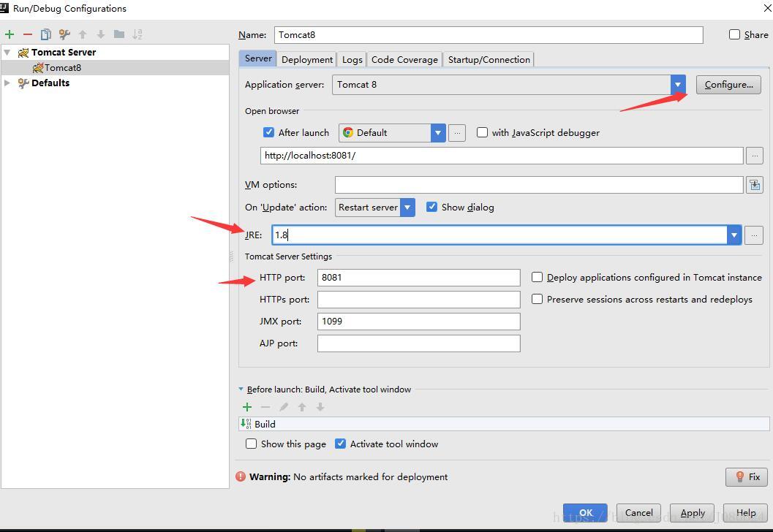Collapse Before launch section
This screenshot has width=773, height=532.
241,389
